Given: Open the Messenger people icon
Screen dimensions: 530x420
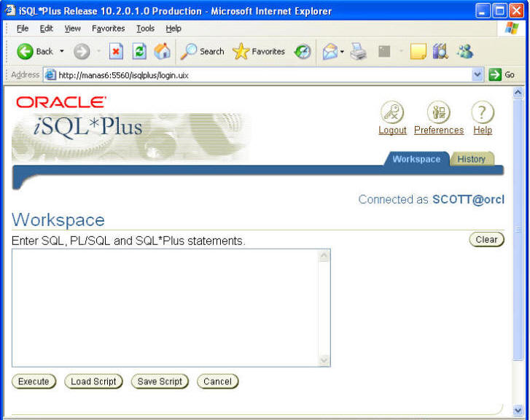Looking at the screenshot, I should tap(465, 51).
